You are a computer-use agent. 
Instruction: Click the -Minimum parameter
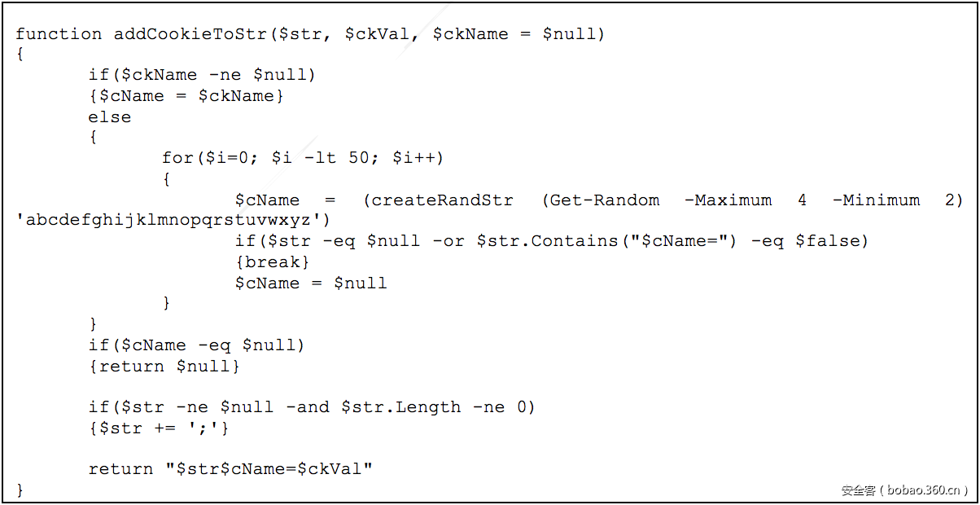(x=876, y=200)
